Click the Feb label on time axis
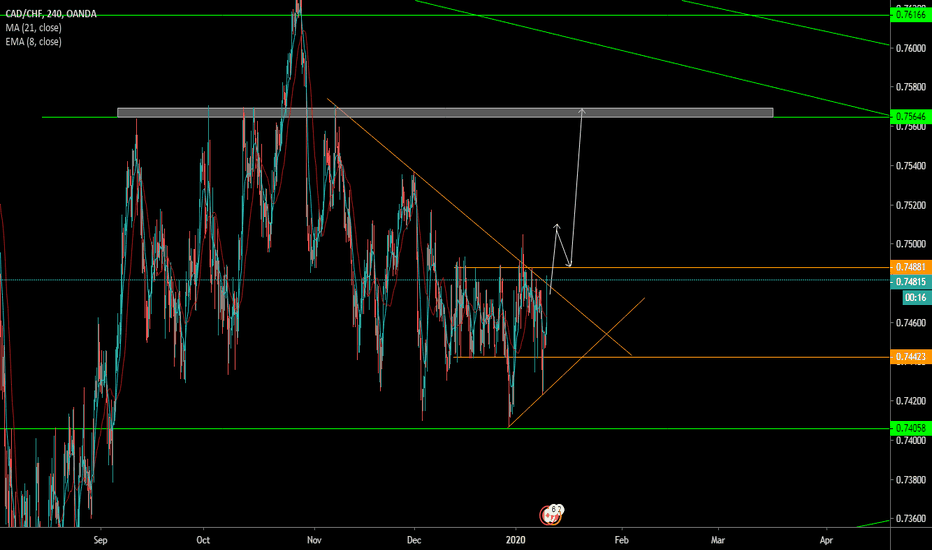This screenshot has height=550, width=932. [x=621, y=538]
